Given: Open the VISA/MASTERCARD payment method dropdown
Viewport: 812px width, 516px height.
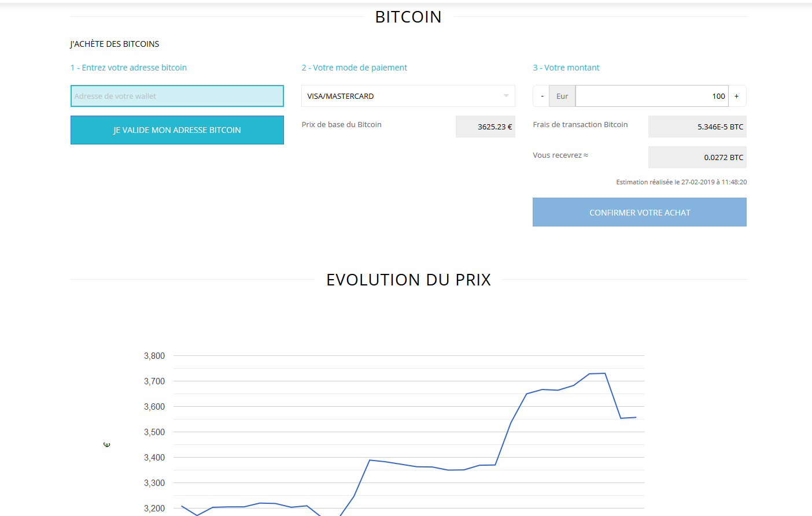Looking at the screenshot, I should 408,96.
